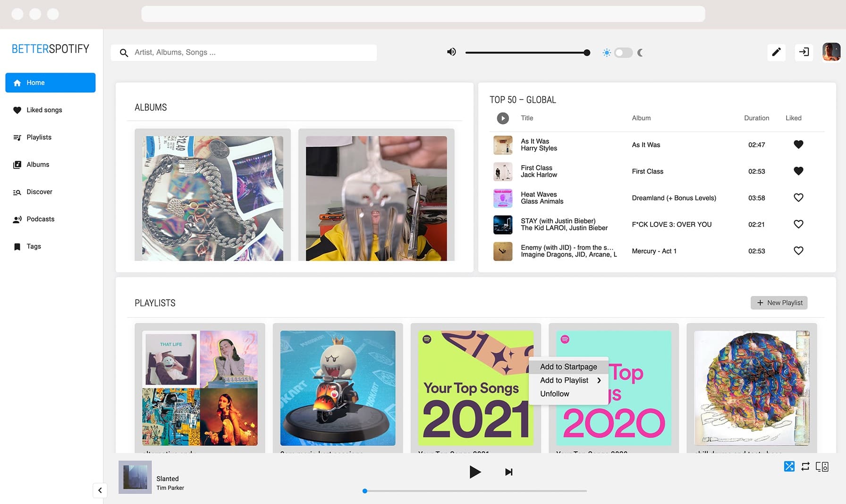
Task: Enable shuffle playback icon
Action: tap(789, 467)
